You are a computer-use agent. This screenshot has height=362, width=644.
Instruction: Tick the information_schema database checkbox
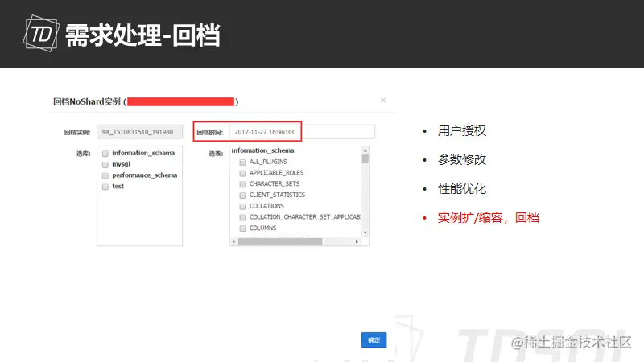105,154
